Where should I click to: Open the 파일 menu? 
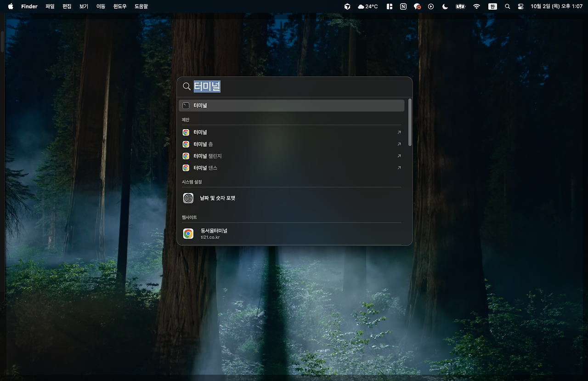click(x=50, y=6)
